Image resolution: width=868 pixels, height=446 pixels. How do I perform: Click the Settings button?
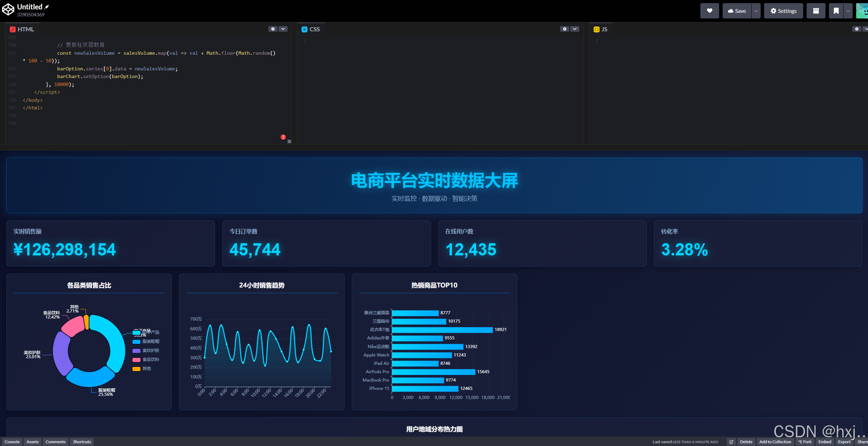point(783,11)
